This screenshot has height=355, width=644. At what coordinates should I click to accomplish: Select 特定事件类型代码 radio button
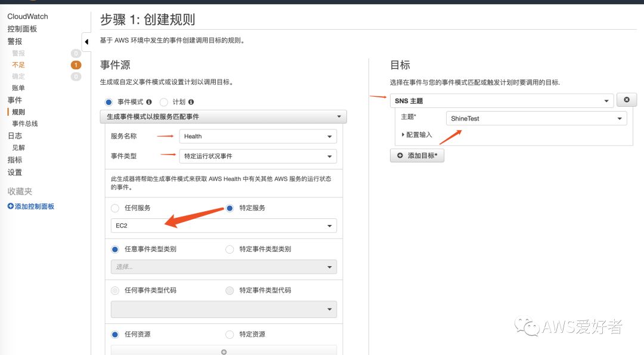[x=230, y=291]
